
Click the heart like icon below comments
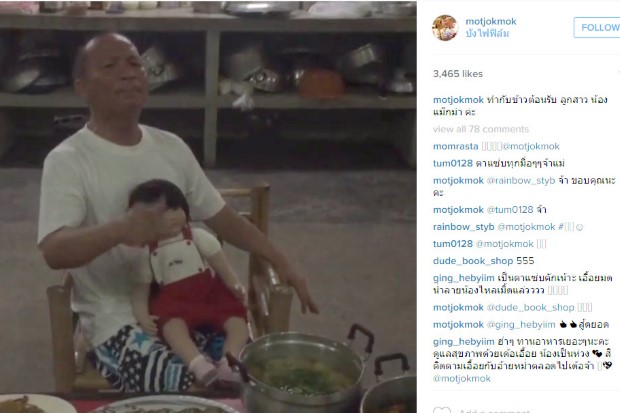pos(442,410)
